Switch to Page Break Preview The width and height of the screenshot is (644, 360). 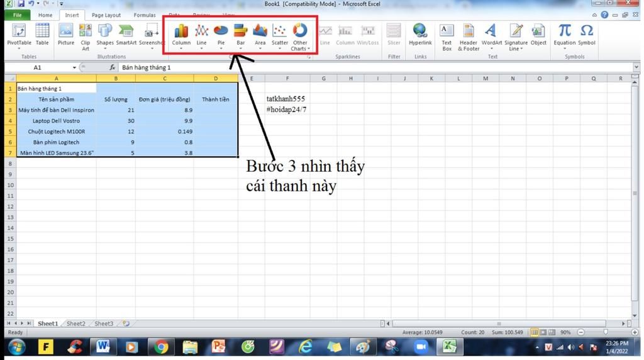tap(552, 332)
